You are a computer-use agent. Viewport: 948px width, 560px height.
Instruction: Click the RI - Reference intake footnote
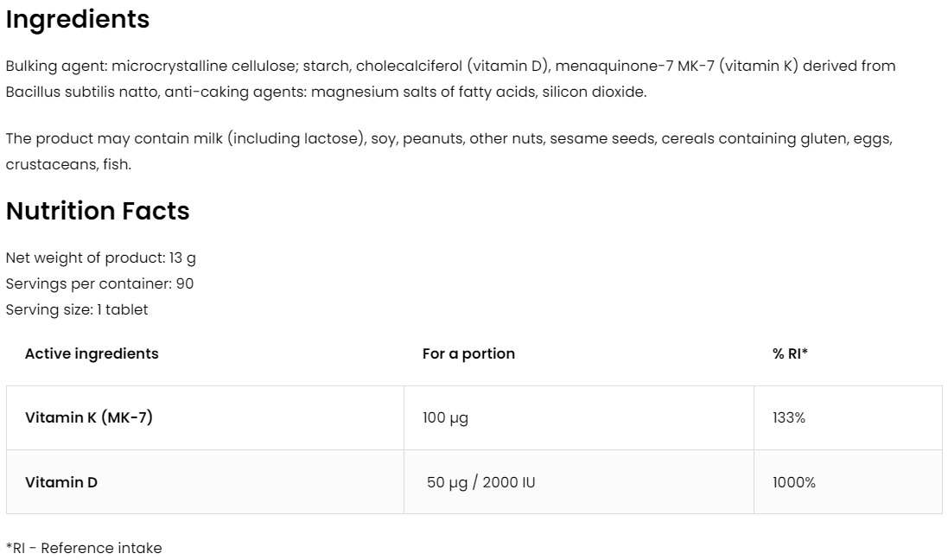click(84, 548)
